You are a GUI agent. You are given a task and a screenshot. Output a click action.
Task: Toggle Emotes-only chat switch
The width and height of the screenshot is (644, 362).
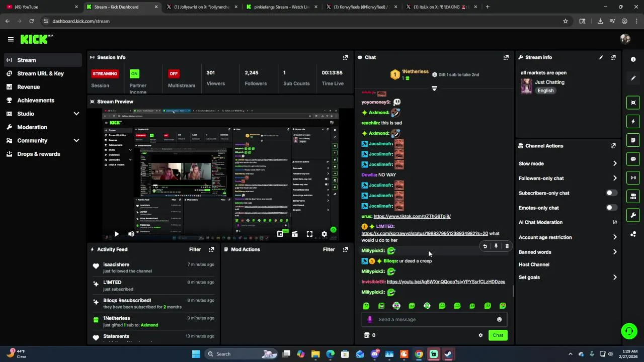pyautogui.click(x=611, y=208)
